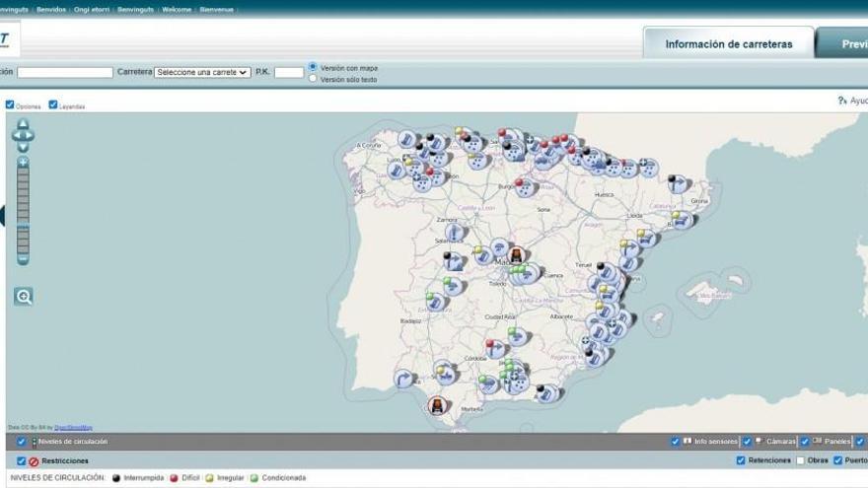Screen dimensions: 868x488
Task: Click the roadworks marker near Madrid
Action: [x=515, y=256]
